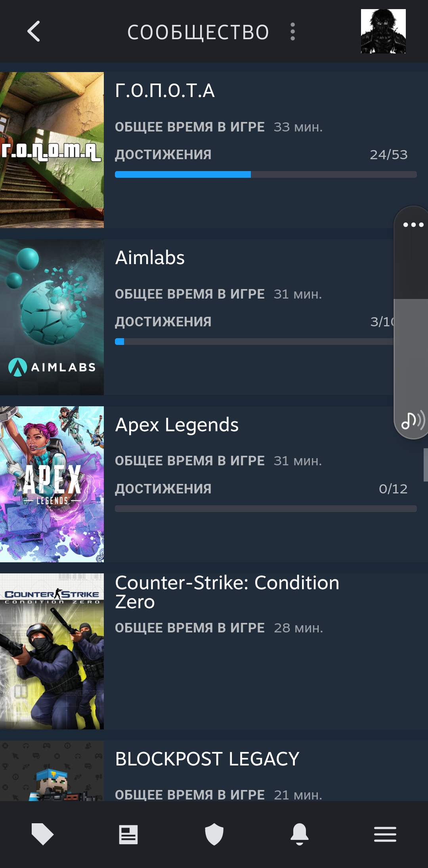Tap the СООБЩЕСТВО header title
Image resolution: width=428 pixels, height=868 pixels.
(198, 32)
